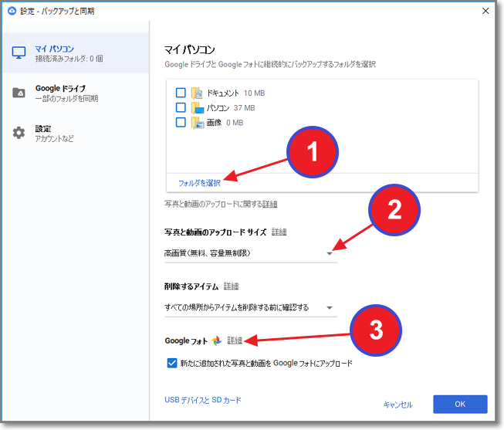Click the キャンセル button
Image resolution: width=504 pixels, height=430 pixels.
[x=397, y=405]
